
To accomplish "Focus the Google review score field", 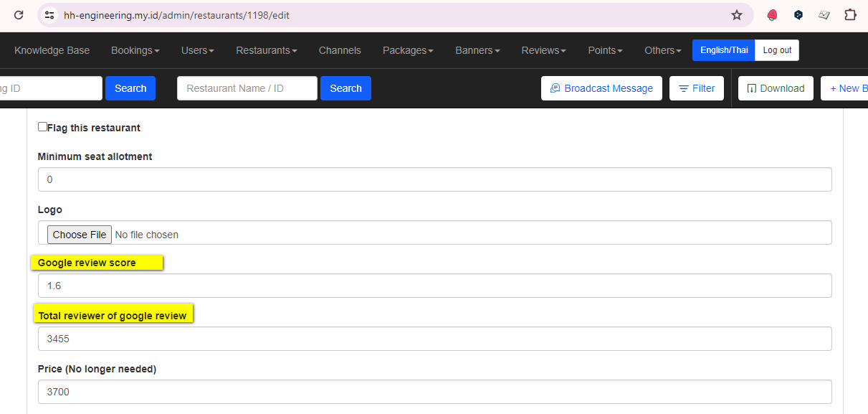I will [x=434, y=286].
